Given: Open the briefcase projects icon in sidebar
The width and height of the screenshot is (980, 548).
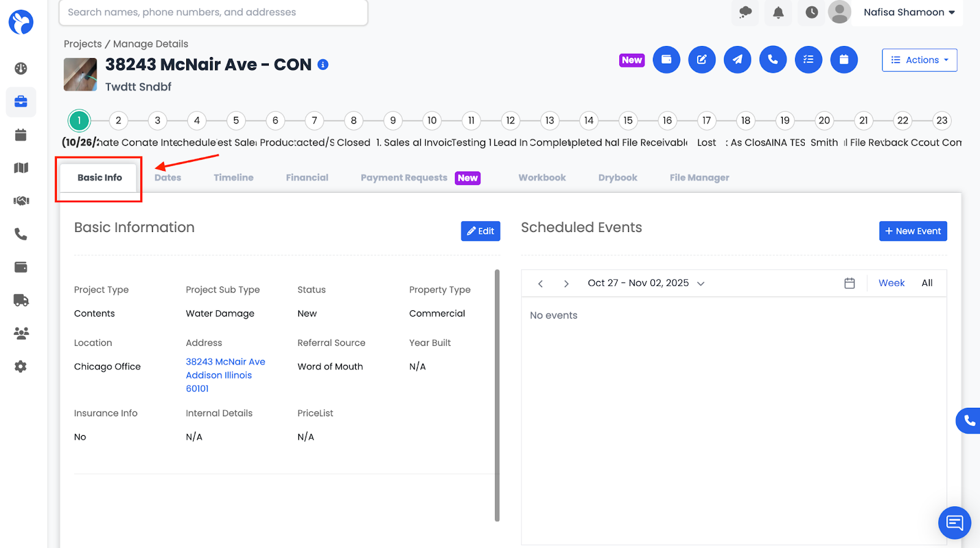Looking at the screenshot, I should pyautogui.click(x=21, y=102).
